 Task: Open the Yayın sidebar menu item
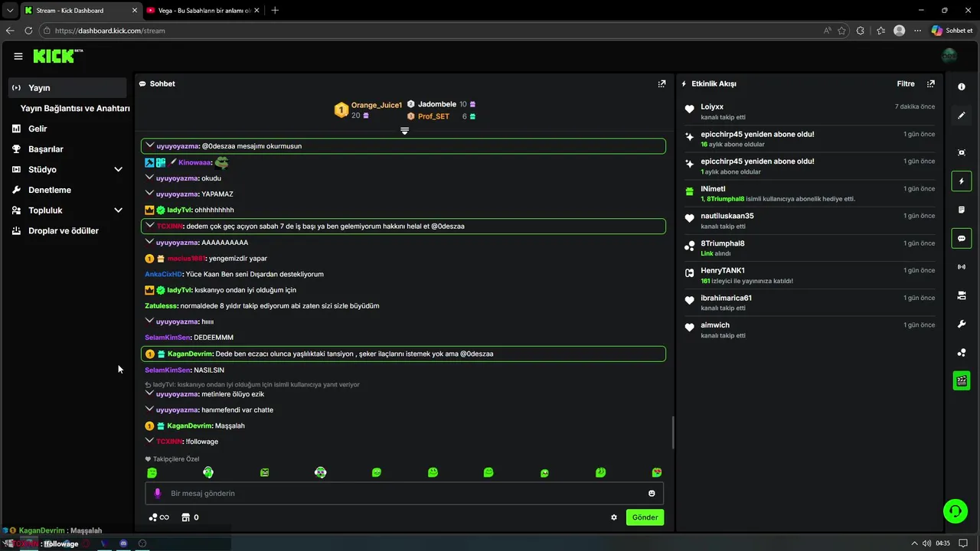67,88
